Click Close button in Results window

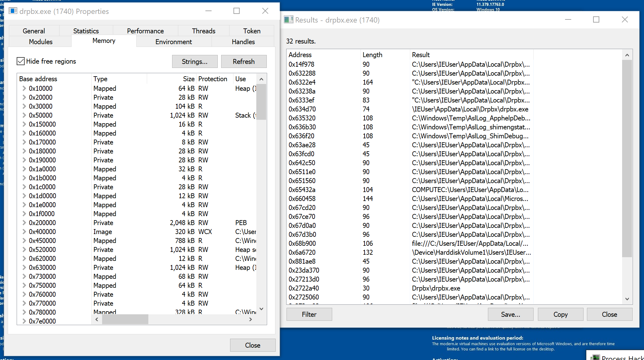pyautogui.click(x=609, y=314)
